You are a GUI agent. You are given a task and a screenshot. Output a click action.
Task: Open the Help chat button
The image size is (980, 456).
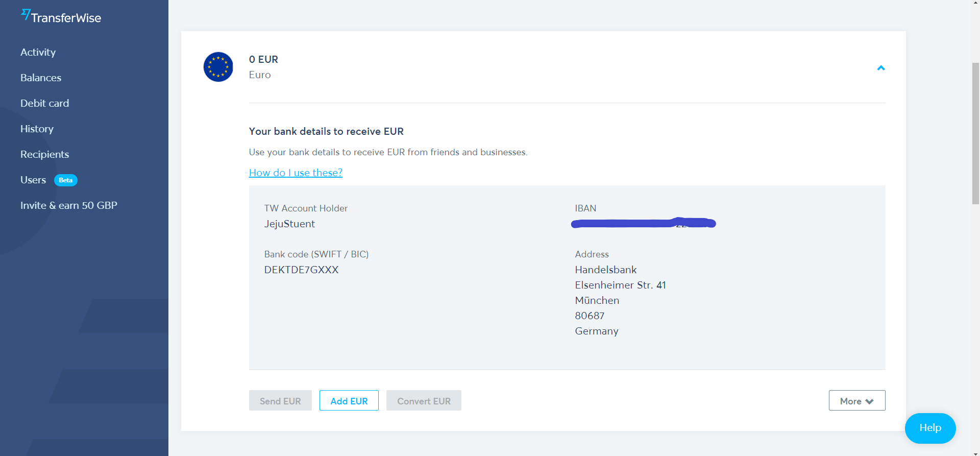tap(930, 428)
